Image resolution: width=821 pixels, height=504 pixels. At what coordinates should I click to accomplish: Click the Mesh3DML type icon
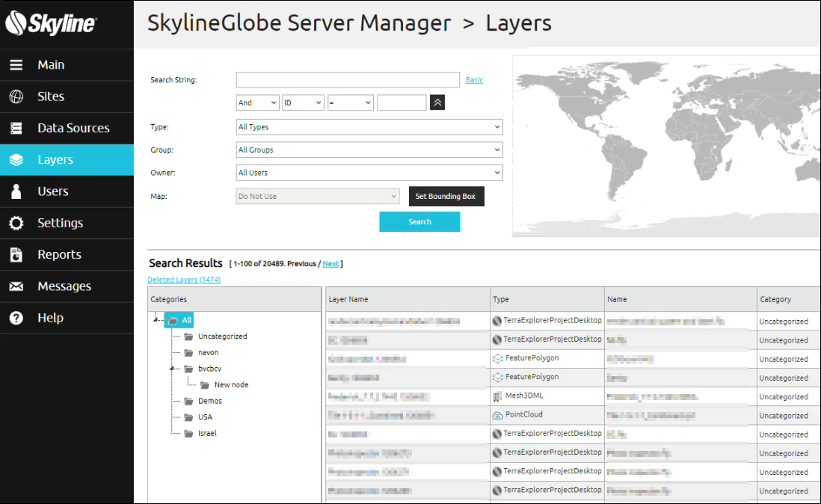coord(497,397)
